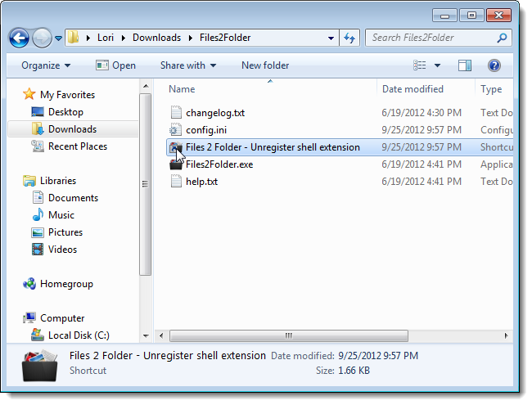Open Documents library
The image size is (532, 405).
pos(74,198)
